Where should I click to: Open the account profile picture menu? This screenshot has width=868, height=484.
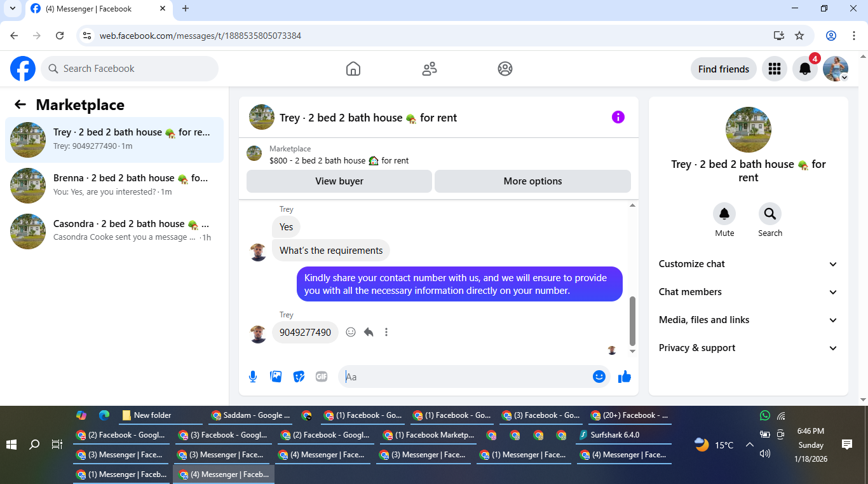tap(836, 69)
